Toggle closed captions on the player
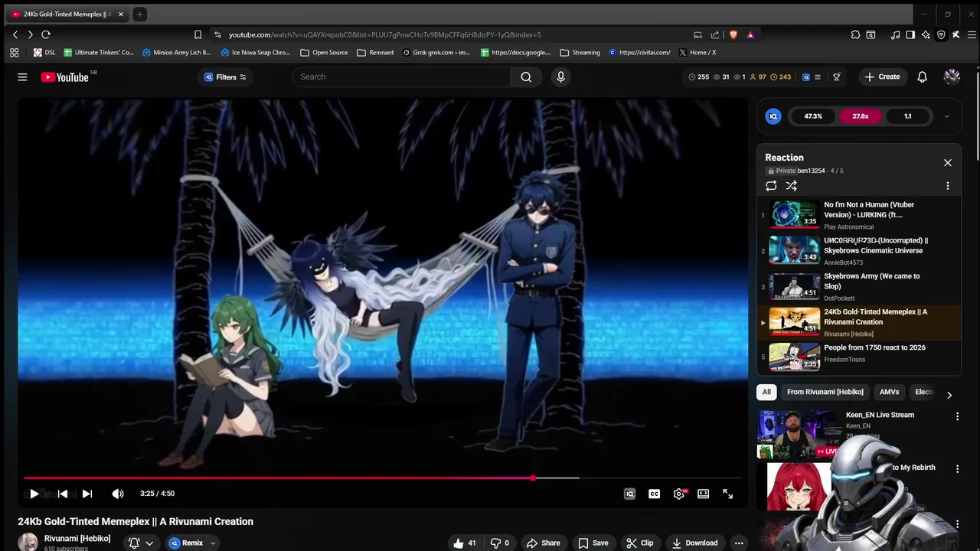 [x=654, y=494]
